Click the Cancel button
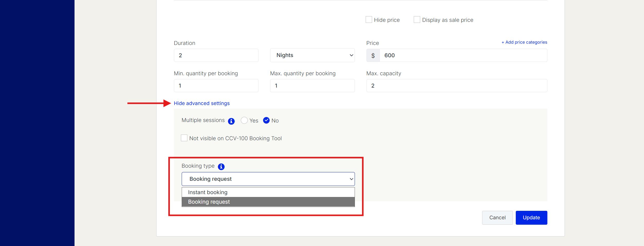Viewport: 644px width, 246px height. pos(497,218)
